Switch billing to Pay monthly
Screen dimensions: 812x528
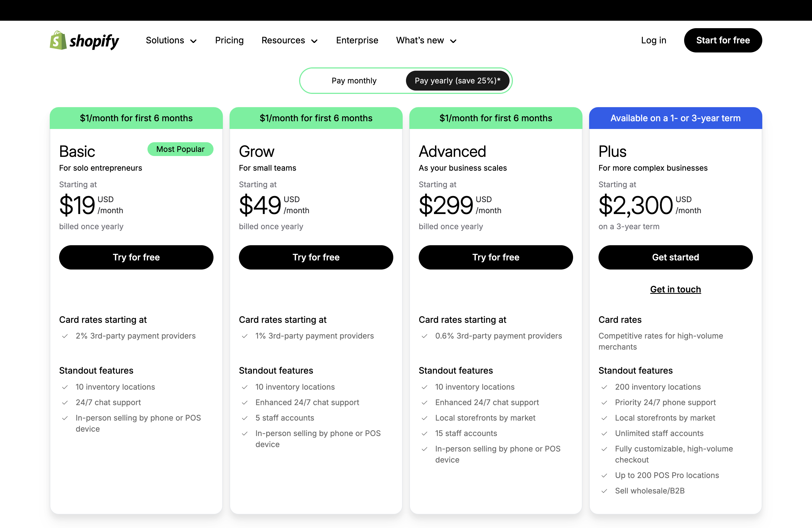354,80
